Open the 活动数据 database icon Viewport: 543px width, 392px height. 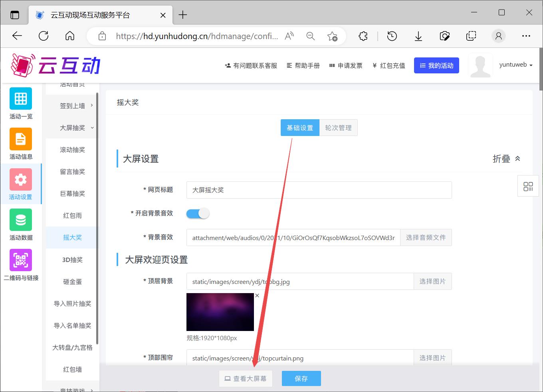point(21,220)
